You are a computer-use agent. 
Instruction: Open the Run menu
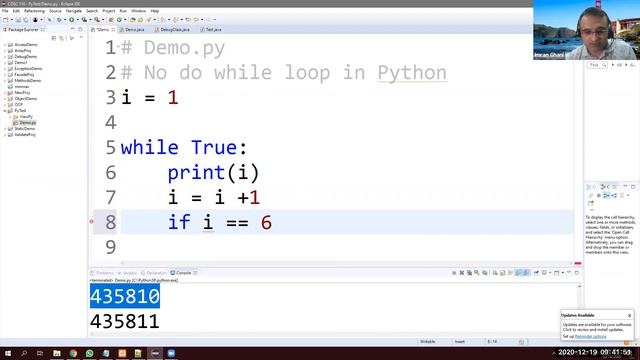[123, 11]
